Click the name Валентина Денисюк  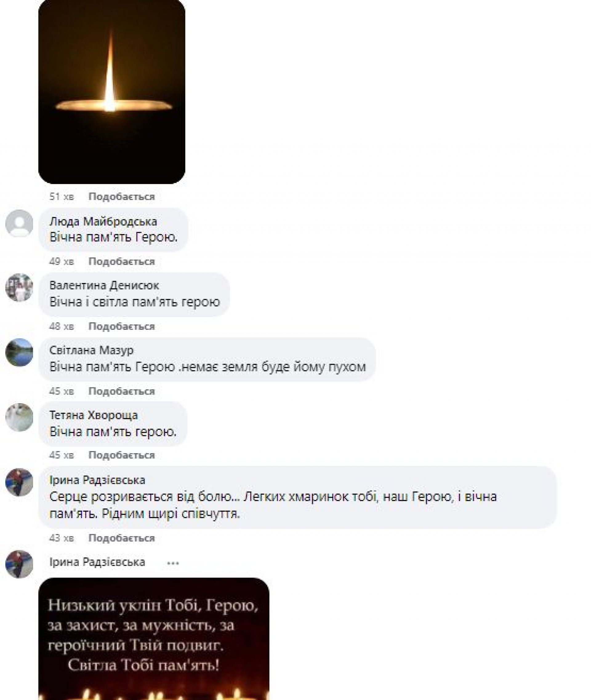(x=104, y=285)
